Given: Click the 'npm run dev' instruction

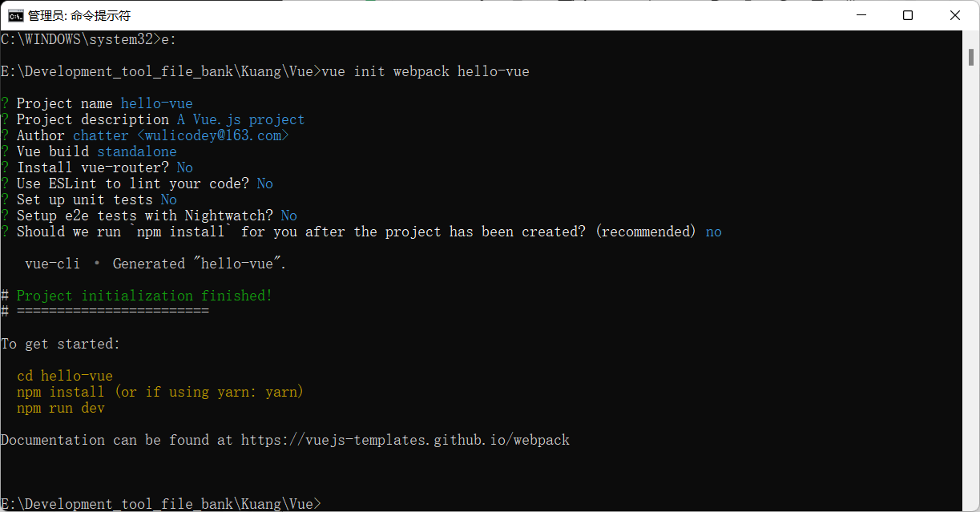Looking at the screenshot, I should (x=61, y=408).
